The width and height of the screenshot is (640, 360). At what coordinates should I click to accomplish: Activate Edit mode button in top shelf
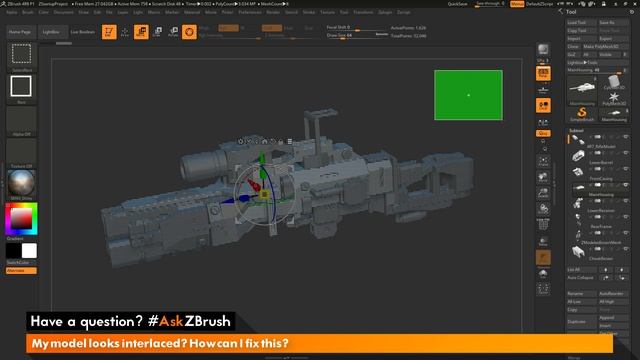click(109, 32)
